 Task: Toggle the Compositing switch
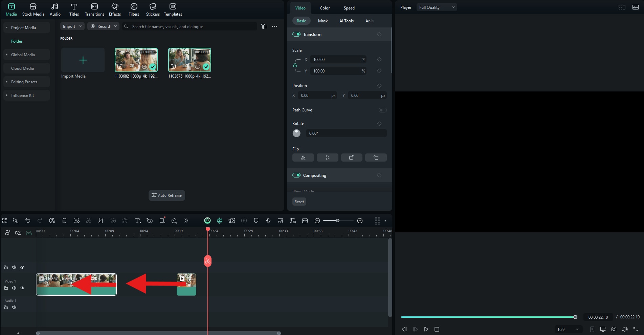click(296, 175)
